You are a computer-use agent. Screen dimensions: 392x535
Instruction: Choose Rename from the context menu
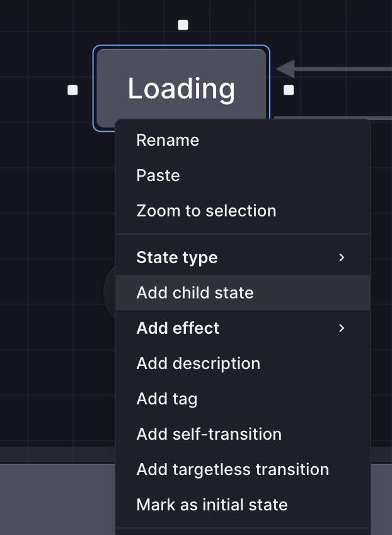(x=168, y=140)
